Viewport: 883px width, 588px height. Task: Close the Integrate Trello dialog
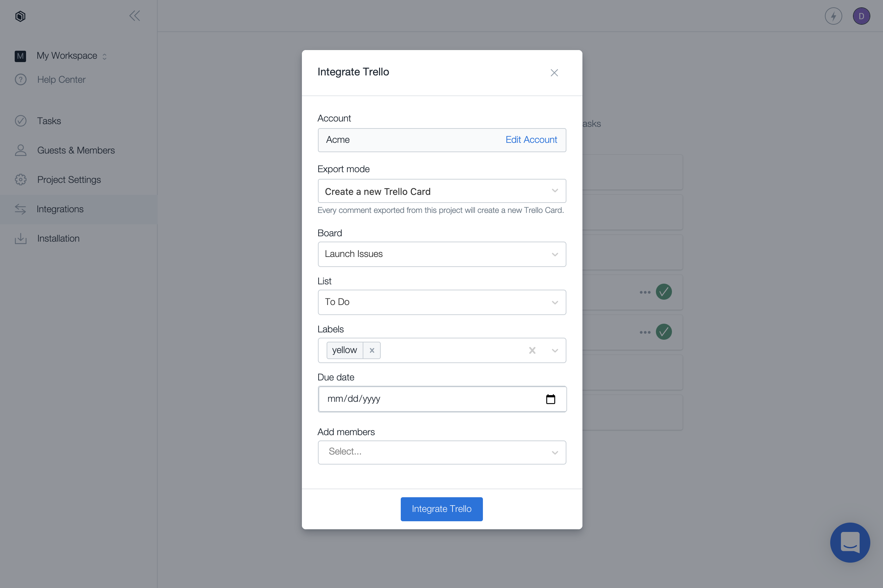click(554, 73)
